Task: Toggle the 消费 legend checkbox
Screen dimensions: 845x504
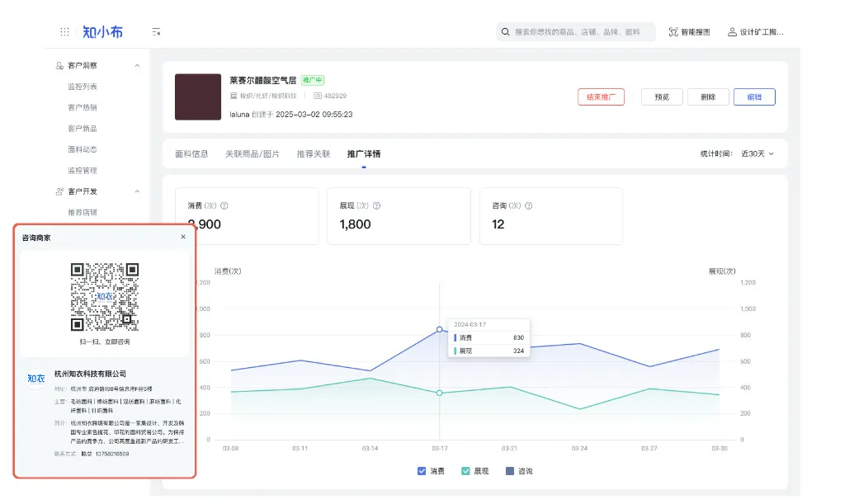Action: (422, 471)
